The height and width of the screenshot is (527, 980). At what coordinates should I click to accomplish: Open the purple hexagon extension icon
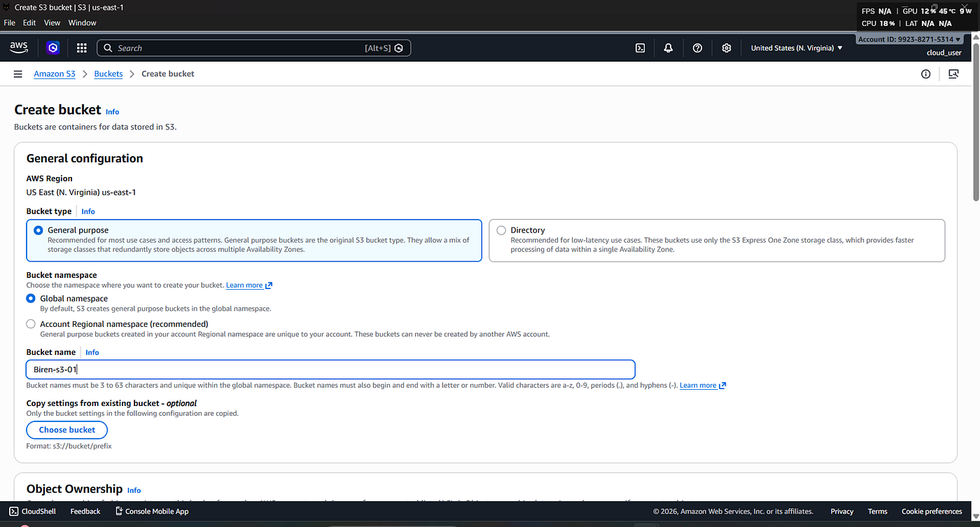click(x=53, y=48)
